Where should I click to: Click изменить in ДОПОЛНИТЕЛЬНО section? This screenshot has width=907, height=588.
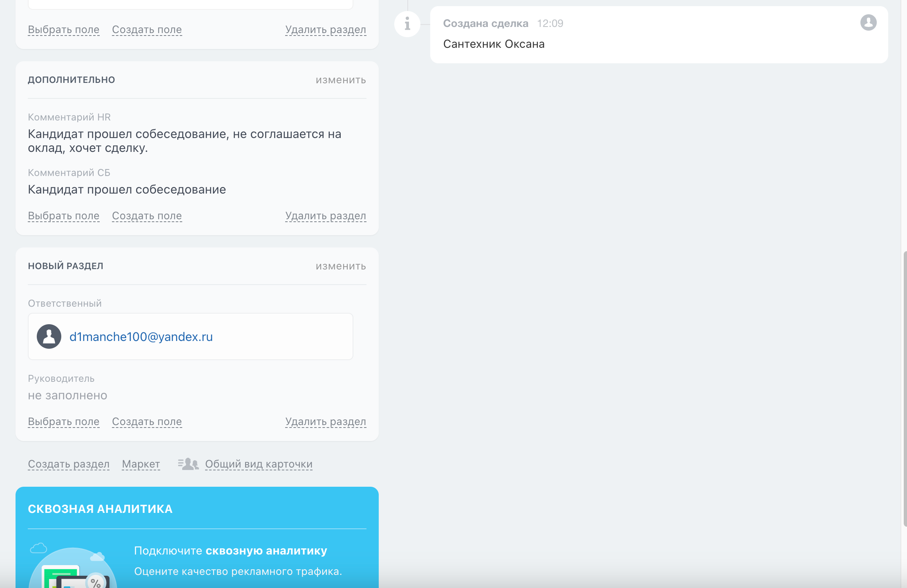pos(340,80)
